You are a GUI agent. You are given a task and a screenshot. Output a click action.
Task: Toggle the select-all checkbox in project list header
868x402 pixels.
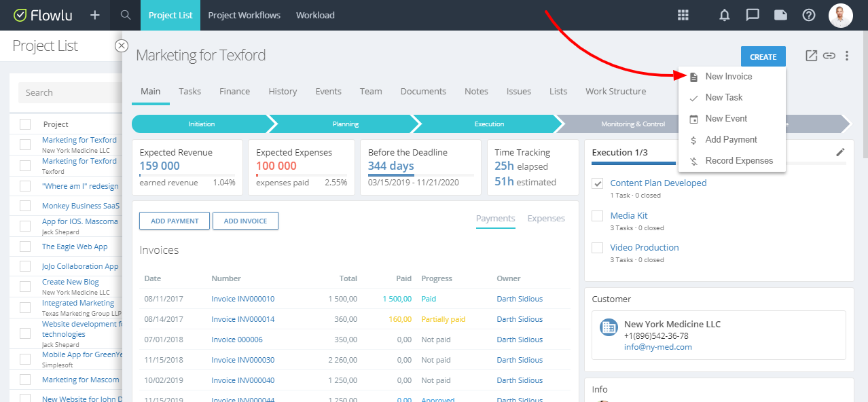tap(25, 124)
